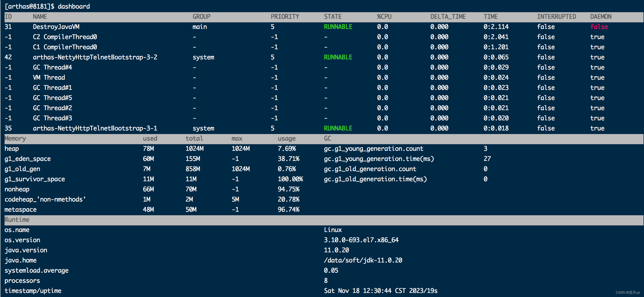Screen dimensions: 644x297
Task: Select arthas-NettyHttpTelnetBootstrap-3-2 thread name
Action: (x=95, y=57)
